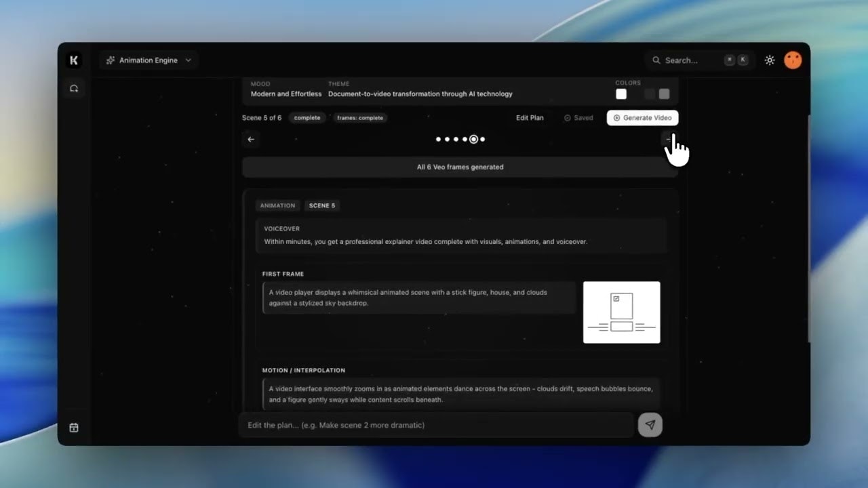Toggle light/dark theme with sun icon
The image size is (868, 488).
click(x=770, y=60)
